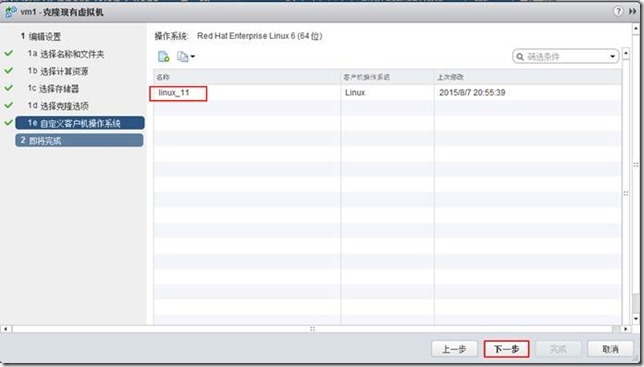
Task: Select step 1e 自定义客户机操作系统
Action: [x=80, y=123]
